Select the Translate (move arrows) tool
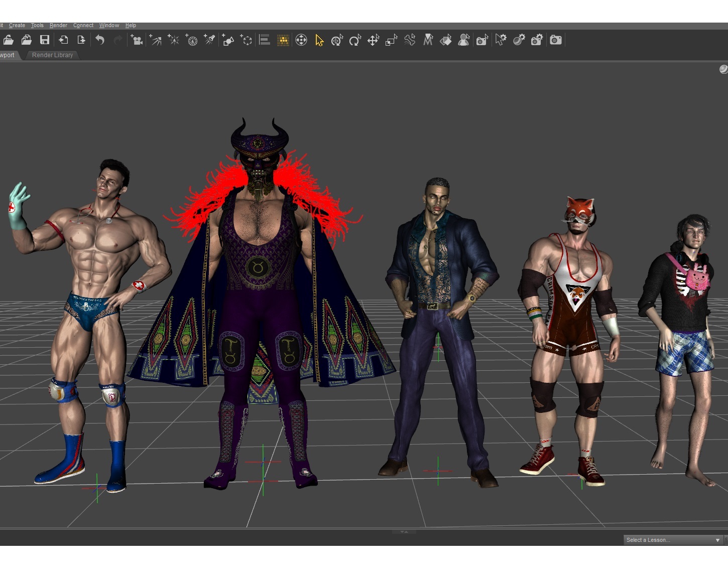This screenshot has height=586, width=728. [x=373, y=40]
